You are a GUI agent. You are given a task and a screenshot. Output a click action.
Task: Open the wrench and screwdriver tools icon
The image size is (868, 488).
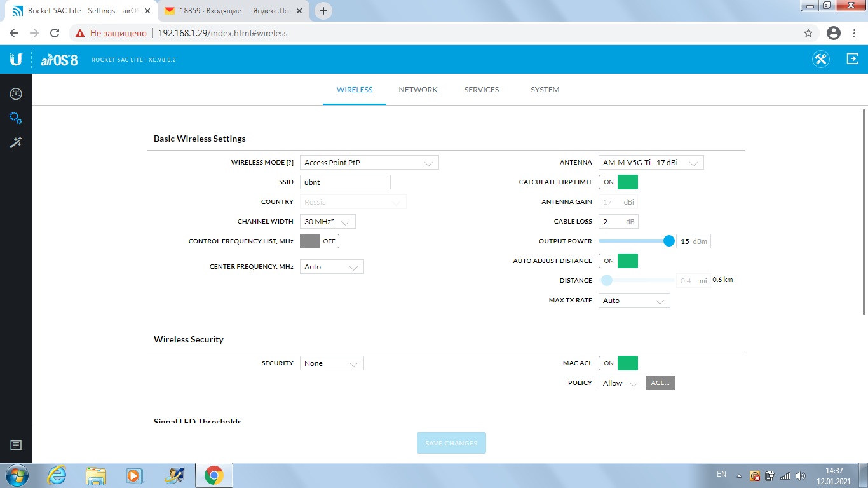point(821,59)
